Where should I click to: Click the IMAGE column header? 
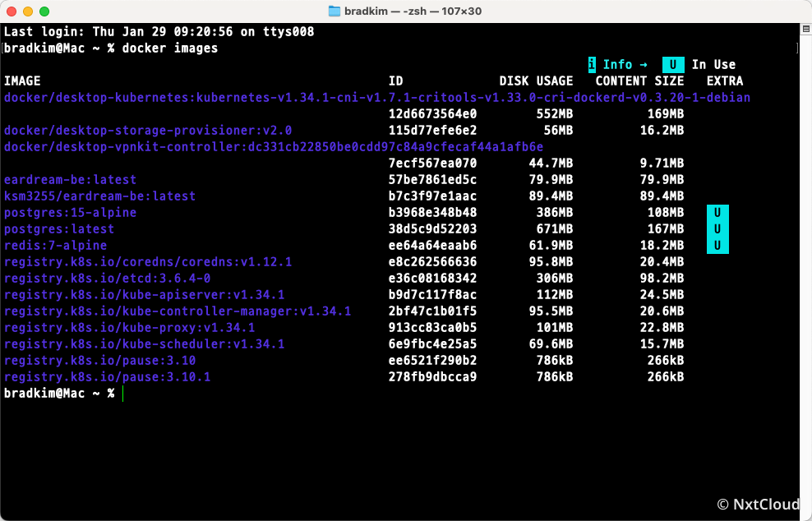pyautogui.click(x=22, y=81)
